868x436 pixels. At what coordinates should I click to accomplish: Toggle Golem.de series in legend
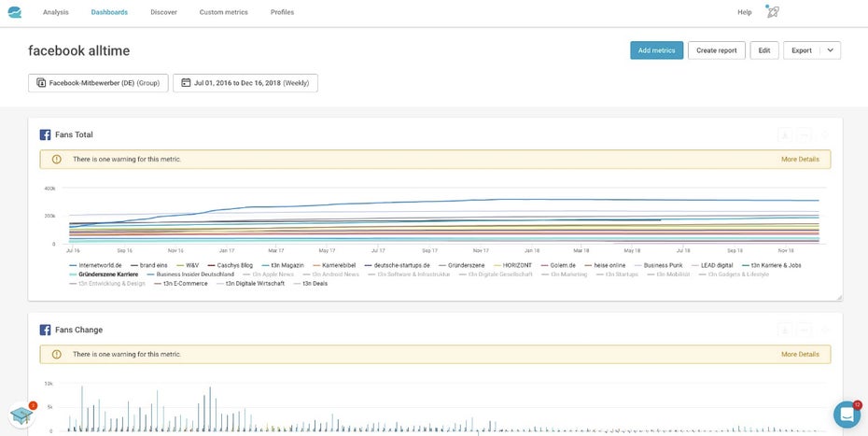(x=558, y=265)
